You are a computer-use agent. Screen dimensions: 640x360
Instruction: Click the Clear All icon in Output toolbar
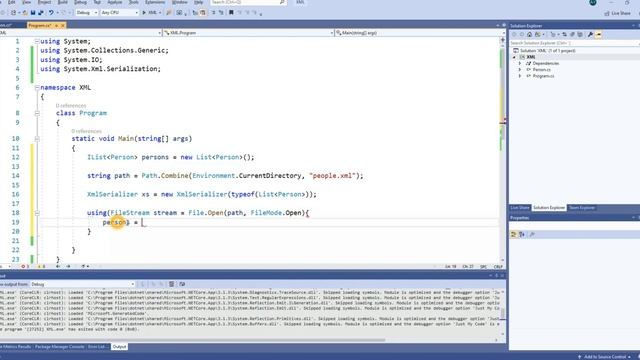pyautogui.click(x=172, y=284)
